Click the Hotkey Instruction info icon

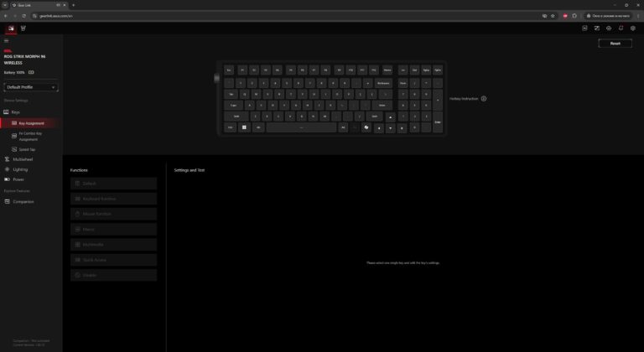[x=484, y=99]
